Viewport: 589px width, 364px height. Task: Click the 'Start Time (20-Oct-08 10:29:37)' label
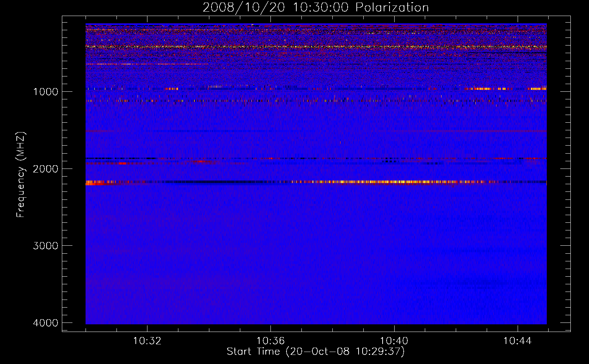pyautogui.click(x=316, y=352)
